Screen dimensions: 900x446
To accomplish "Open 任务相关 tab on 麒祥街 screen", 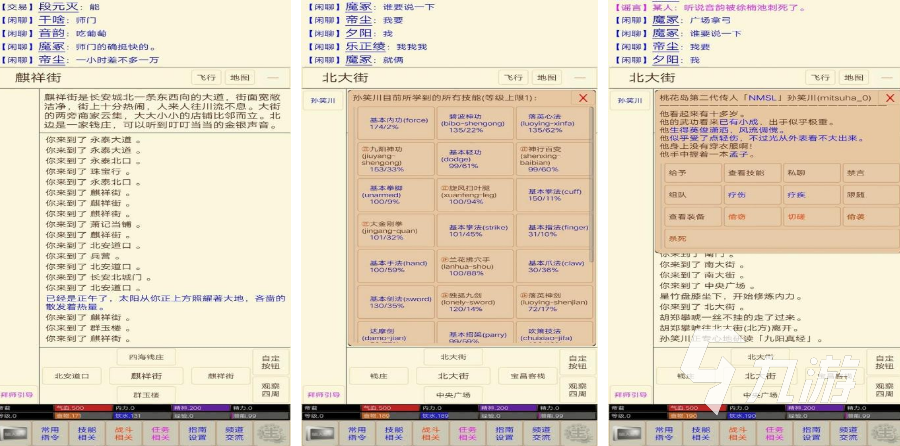I will pos(161,433).
